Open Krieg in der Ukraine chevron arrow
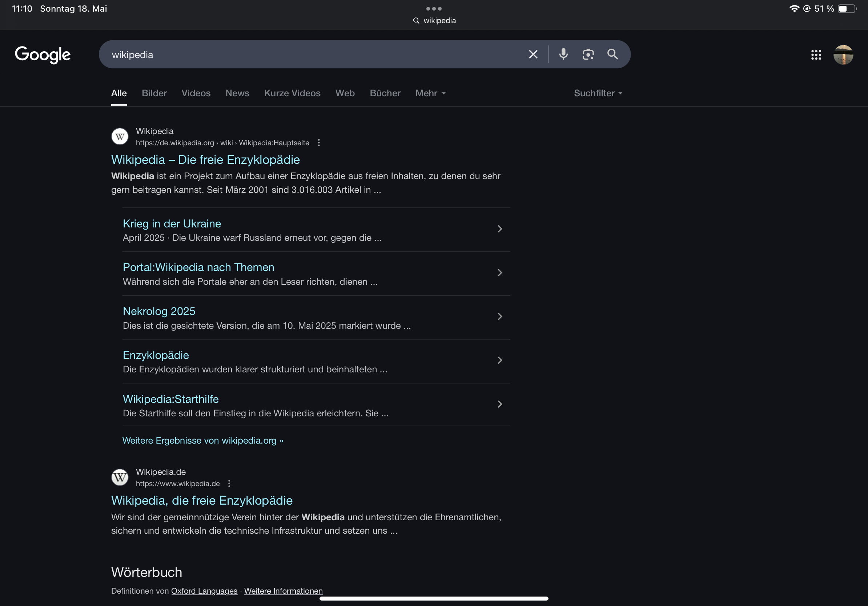The height and width of the screenshot is (606, 868). click(500, 229)
